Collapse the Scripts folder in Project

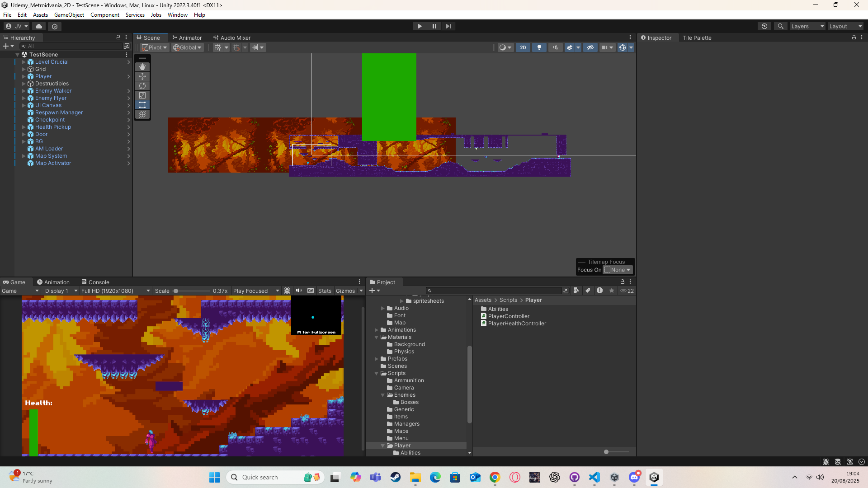tap(376, 373)
